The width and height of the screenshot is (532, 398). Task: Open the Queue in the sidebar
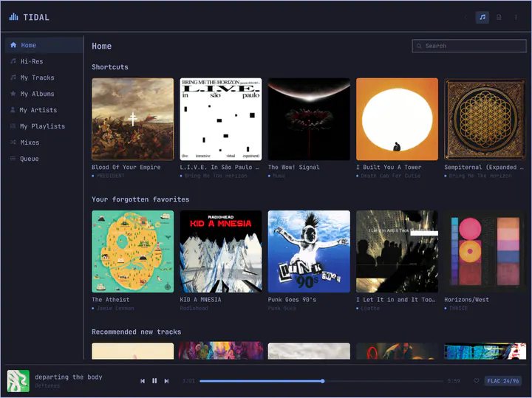(44, 159)
